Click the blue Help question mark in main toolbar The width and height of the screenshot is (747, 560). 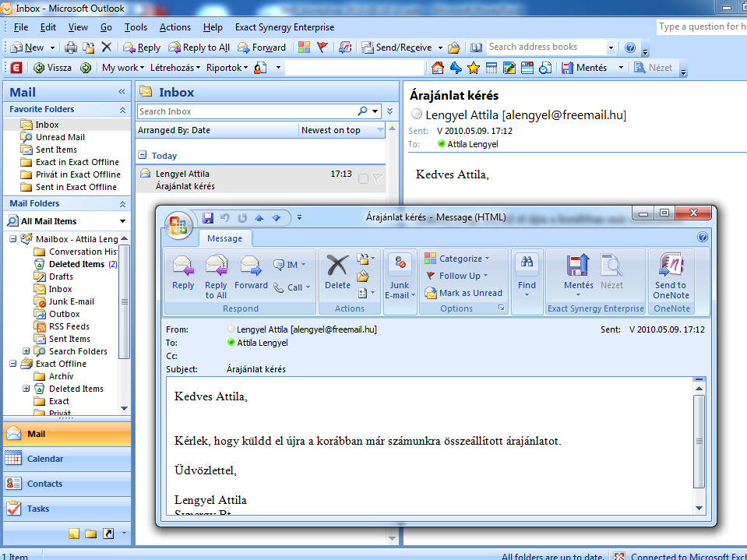point(630,48)
